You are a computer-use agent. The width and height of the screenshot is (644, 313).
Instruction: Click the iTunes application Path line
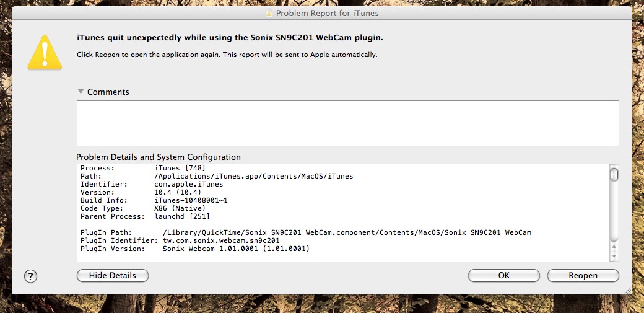tap(217, 176)
